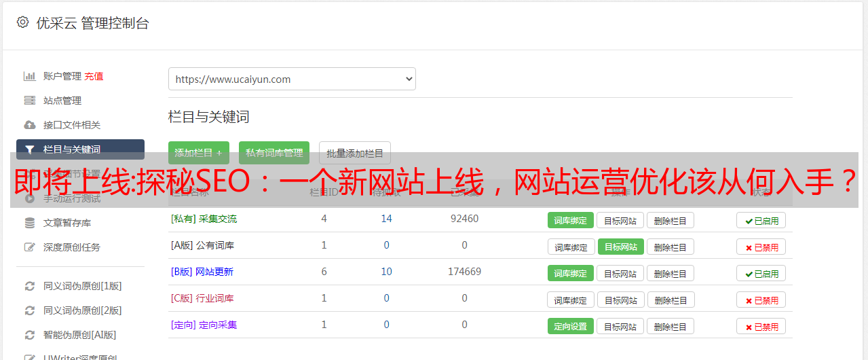Click the 私有词库管理 button
The height and width of the screenshot is (360, 868).
tap(274, 153)
